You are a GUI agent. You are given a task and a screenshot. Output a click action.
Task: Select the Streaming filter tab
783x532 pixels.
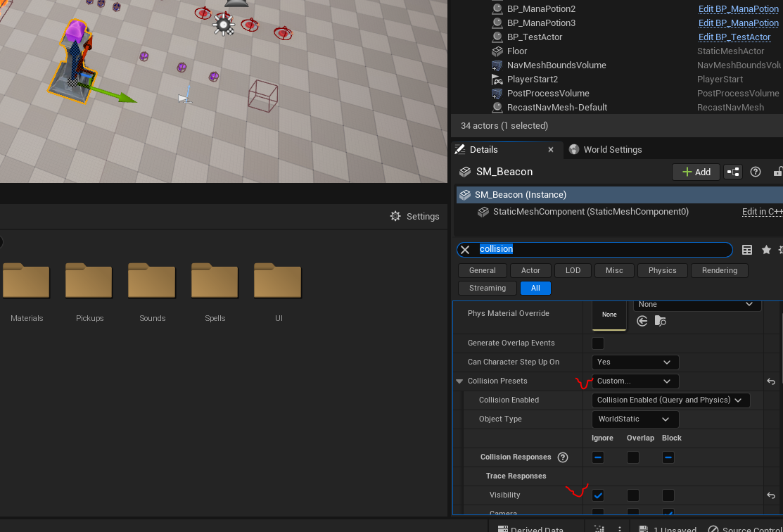[488, 289]
